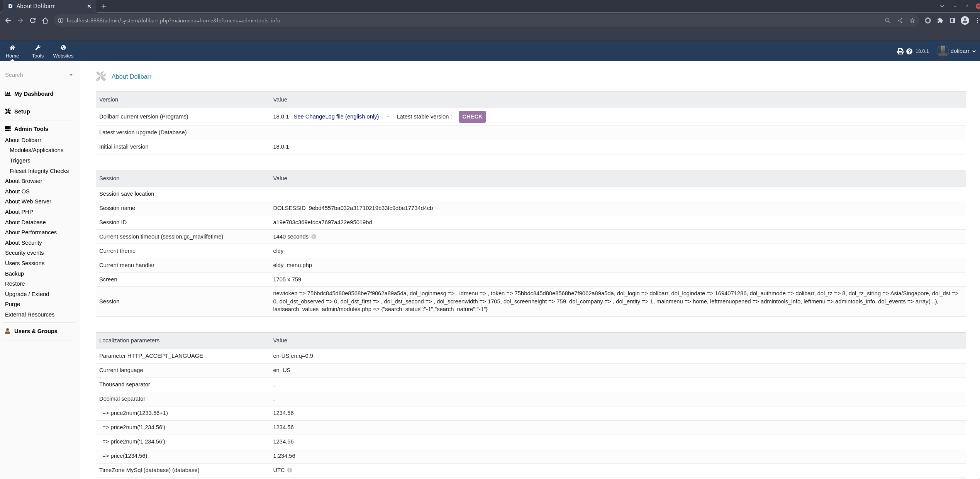Open Fileset Integrity Checks page
Image resolution: width=980 pixels, height=479 pixels.
click(x=39, y=171)
